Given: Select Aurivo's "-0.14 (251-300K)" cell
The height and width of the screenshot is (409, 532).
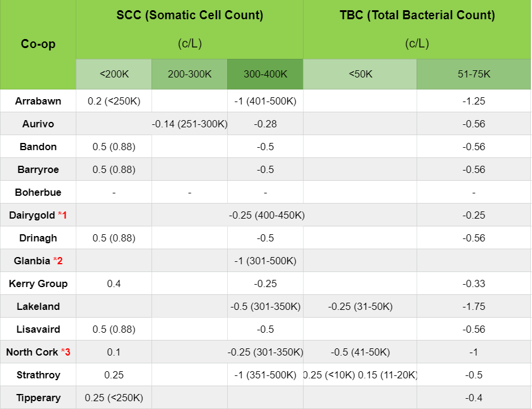Looking at the screenshot, I should click(x=189, y=124).
